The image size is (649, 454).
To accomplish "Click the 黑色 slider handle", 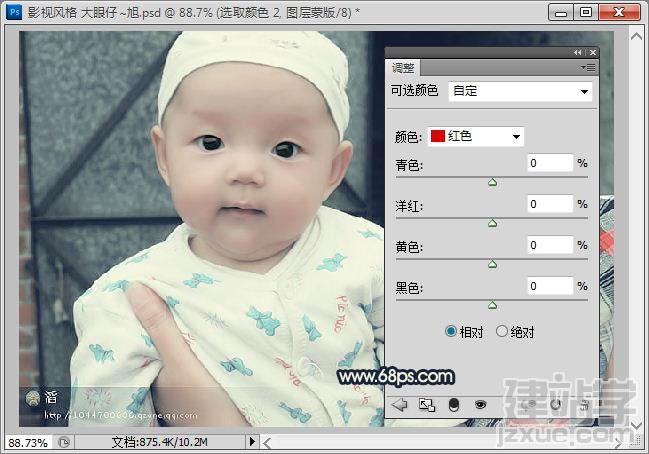I will click(492, 305).
